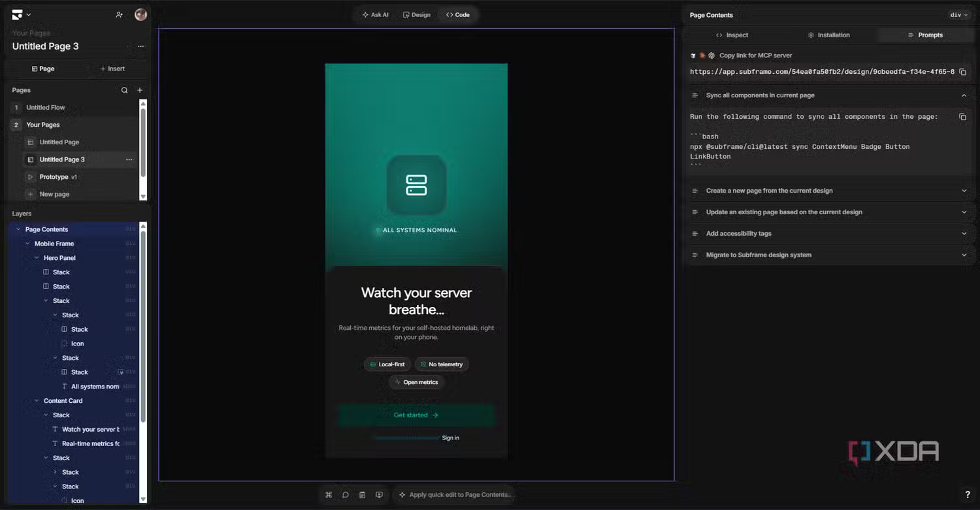Open options for Untitled Page 3 list row
980x510 pixels.
coord(129,159)
